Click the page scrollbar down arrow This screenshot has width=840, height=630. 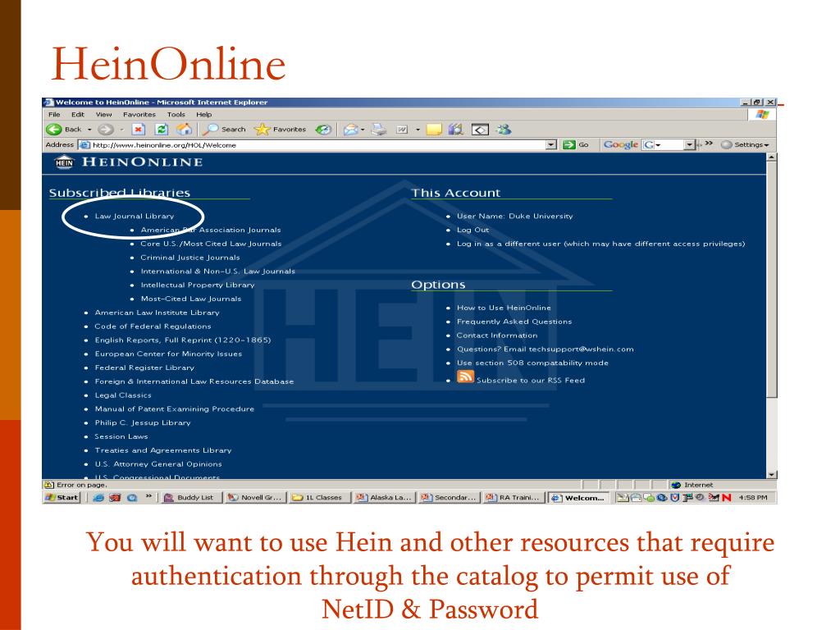771,475
